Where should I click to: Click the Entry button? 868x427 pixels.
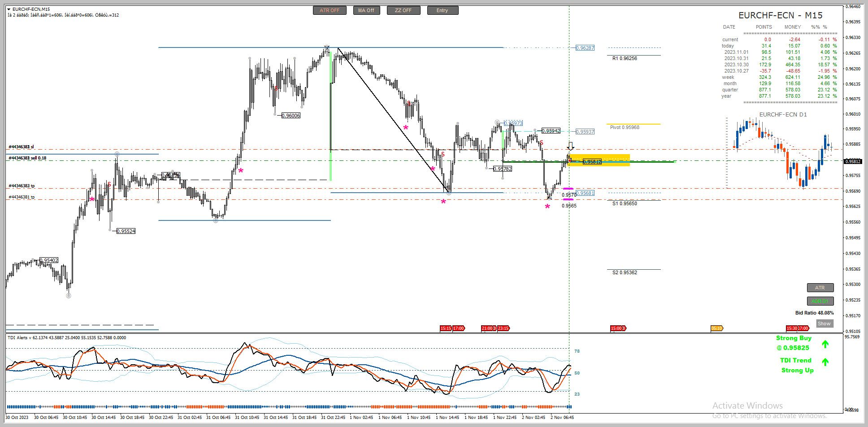coord(442,10)
